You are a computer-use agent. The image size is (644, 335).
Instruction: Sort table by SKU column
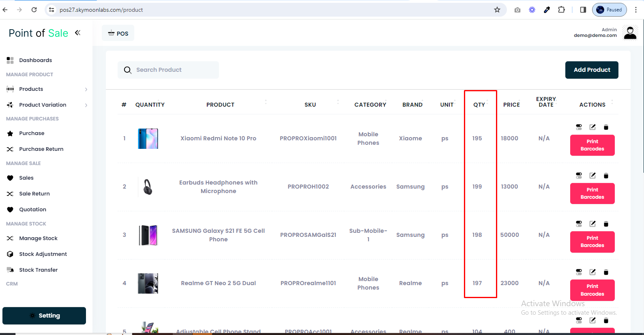point(310,105)
